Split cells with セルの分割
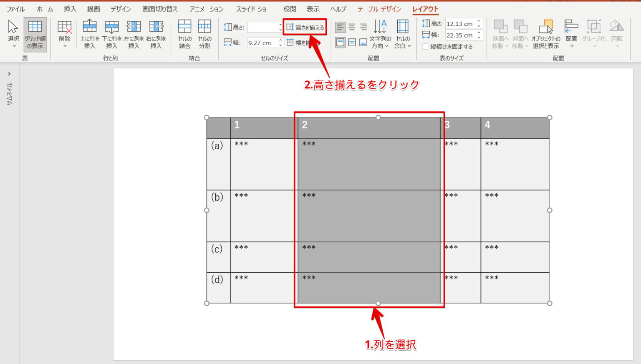 coord(204,34)
